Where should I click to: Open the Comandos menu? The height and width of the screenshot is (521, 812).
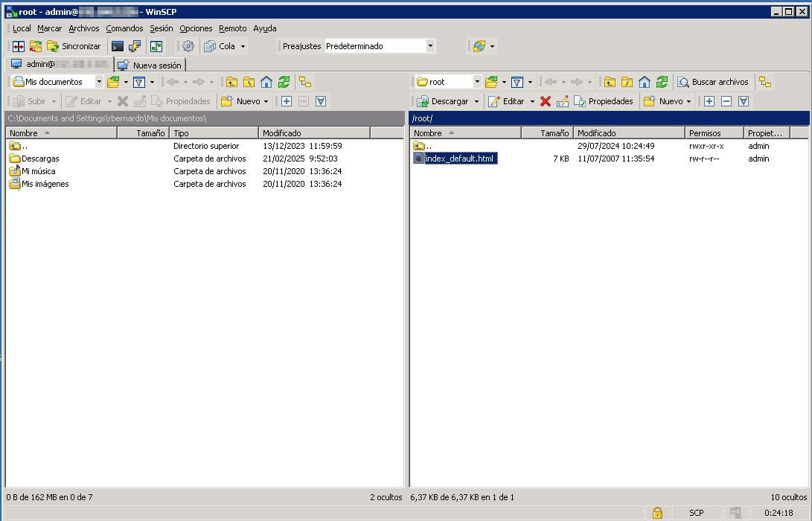[124, 28]
